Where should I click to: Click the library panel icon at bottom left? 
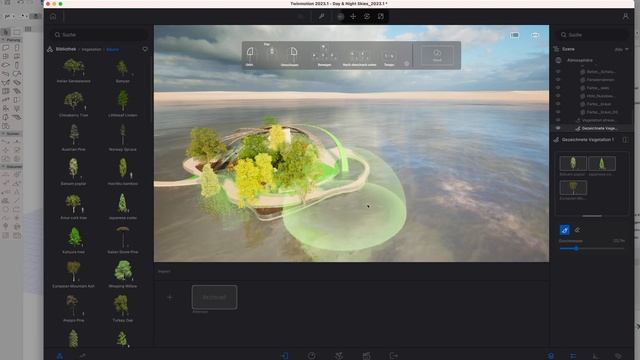[60, 356]
